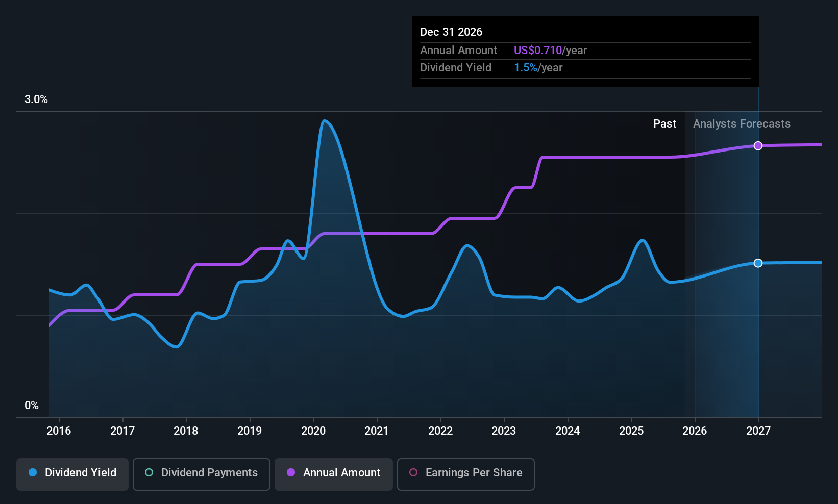Click the purple Annual Amount data point marker
The width and height of the screenshot is (838, 504).
pos(758,146)
